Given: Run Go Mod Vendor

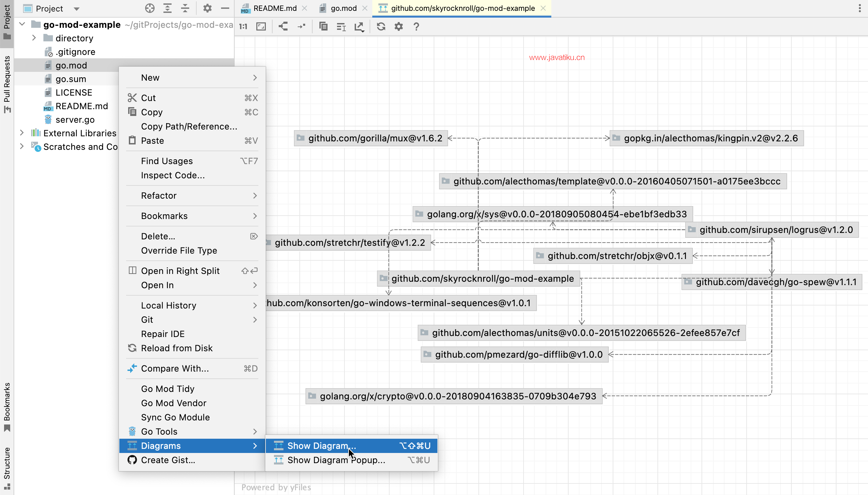Looking at the screenshot, I should (192, 403).
